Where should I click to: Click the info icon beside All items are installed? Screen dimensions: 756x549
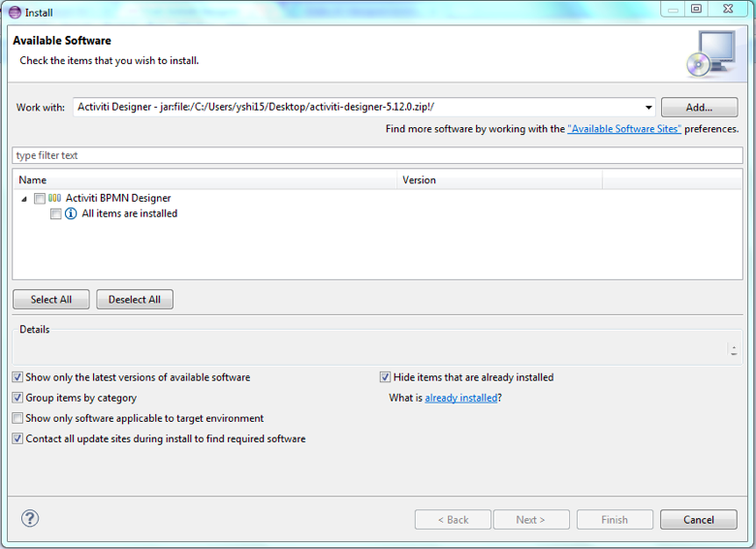(71, 213)
